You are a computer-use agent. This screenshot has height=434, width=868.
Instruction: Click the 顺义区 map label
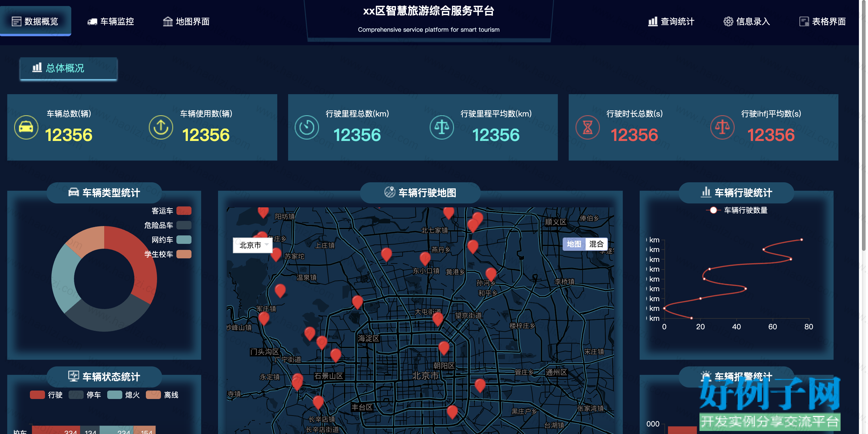(x=556, y=222)
